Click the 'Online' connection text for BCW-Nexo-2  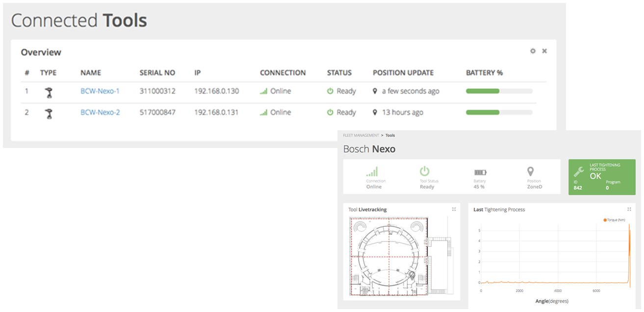(x=281, y=112)
